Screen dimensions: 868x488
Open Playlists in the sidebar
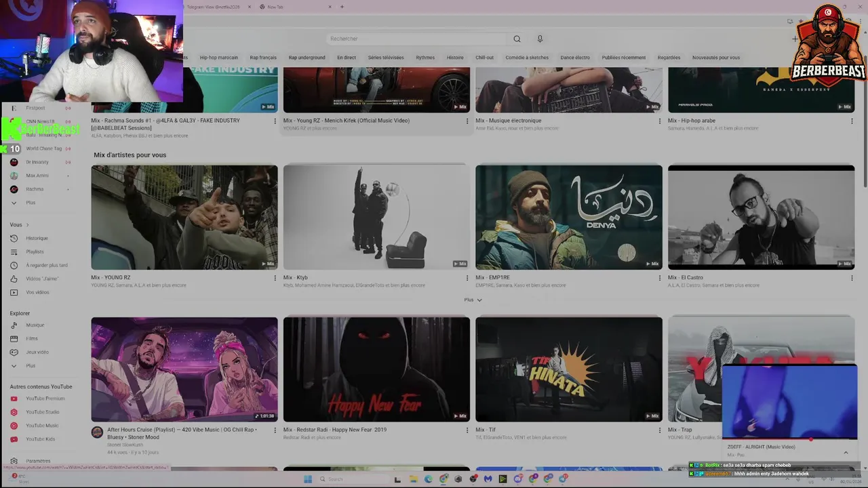pyautogui.click(x=35, y=252)
